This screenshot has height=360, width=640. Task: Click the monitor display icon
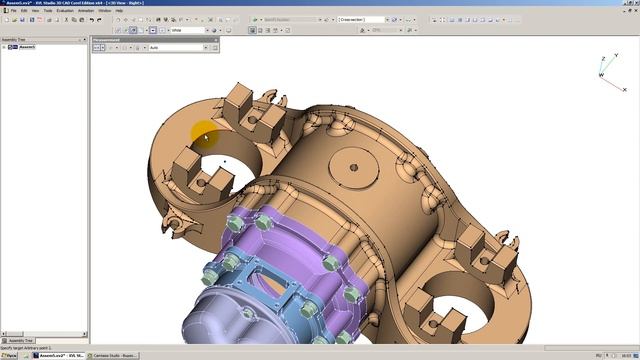click(x=229, y=30)
